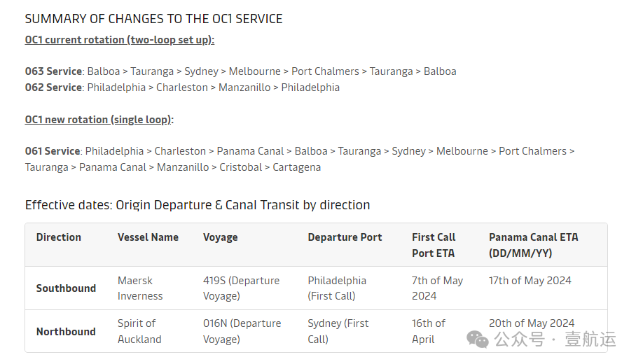
Task: Click the 'Maersk Inverness' vessel cell
Action: coord(140,288)
